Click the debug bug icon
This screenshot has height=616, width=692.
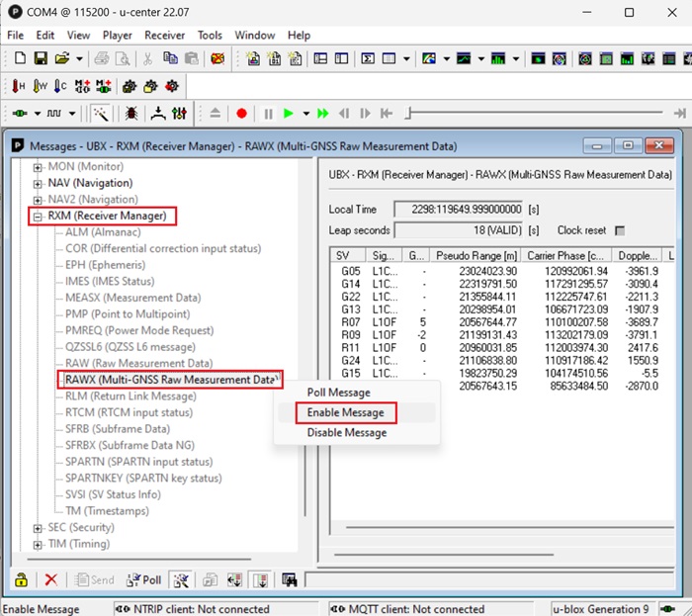130,114
